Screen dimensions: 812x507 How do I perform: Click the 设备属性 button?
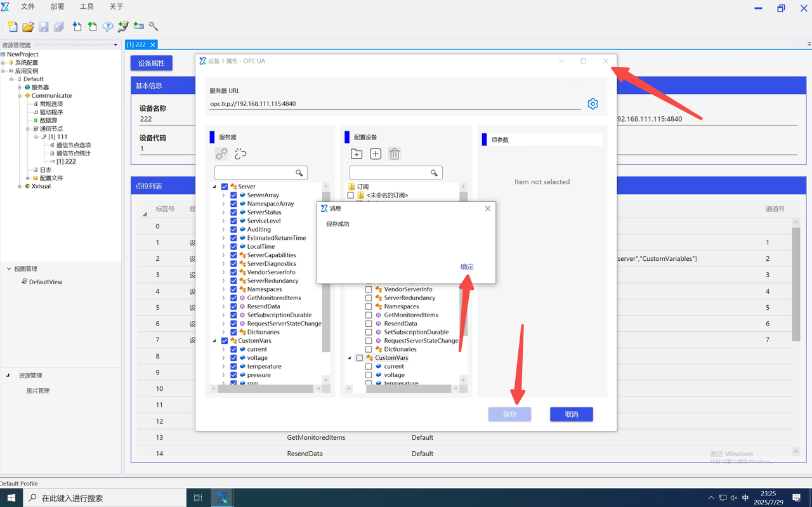point(152,63)
